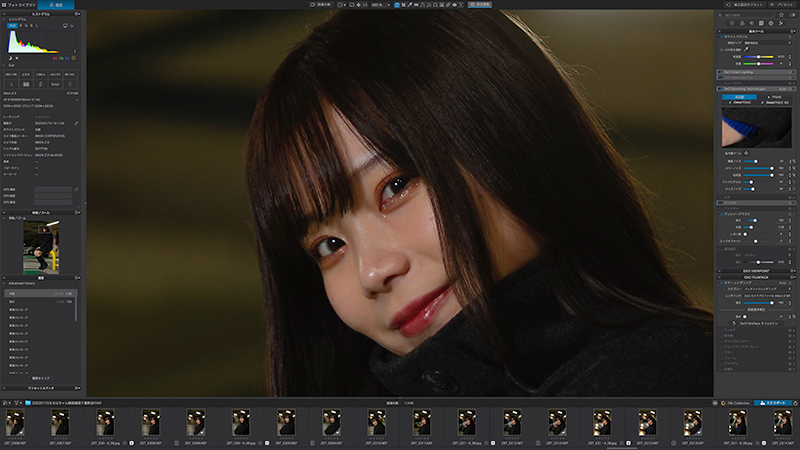Click the blue エクスポート export button
Screen dimensions: 800x450
tap(773, 403)
